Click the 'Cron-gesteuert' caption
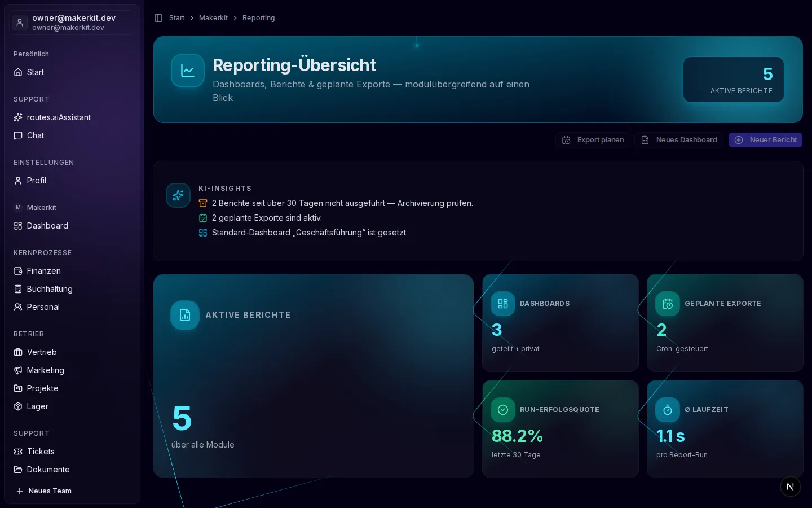This screenshot has width=812, height=508. click(682, 349)
